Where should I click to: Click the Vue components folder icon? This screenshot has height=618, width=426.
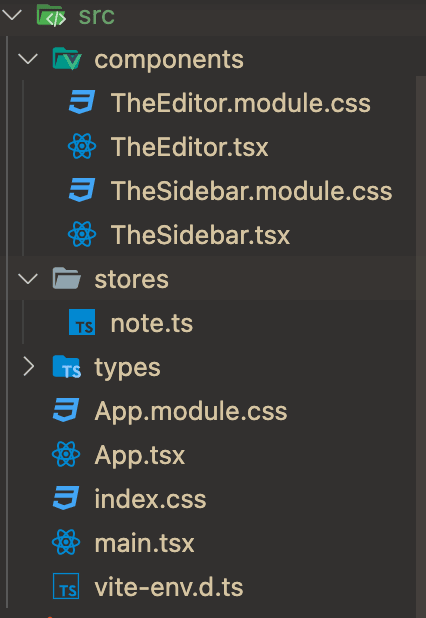pos(67,59)
